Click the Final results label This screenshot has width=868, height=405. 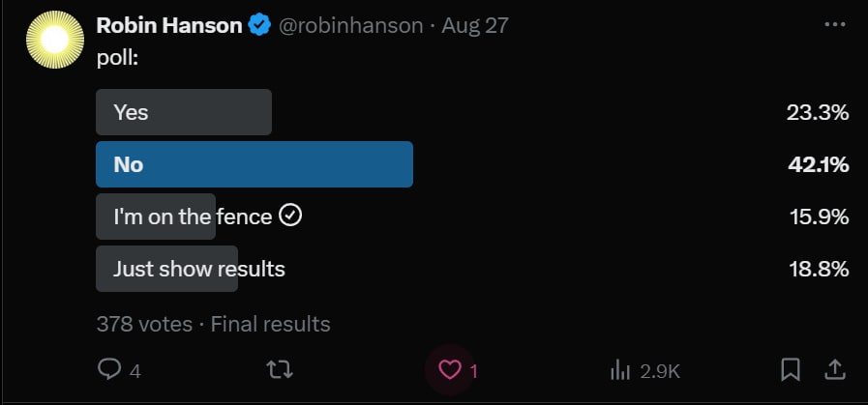(271, 324)
